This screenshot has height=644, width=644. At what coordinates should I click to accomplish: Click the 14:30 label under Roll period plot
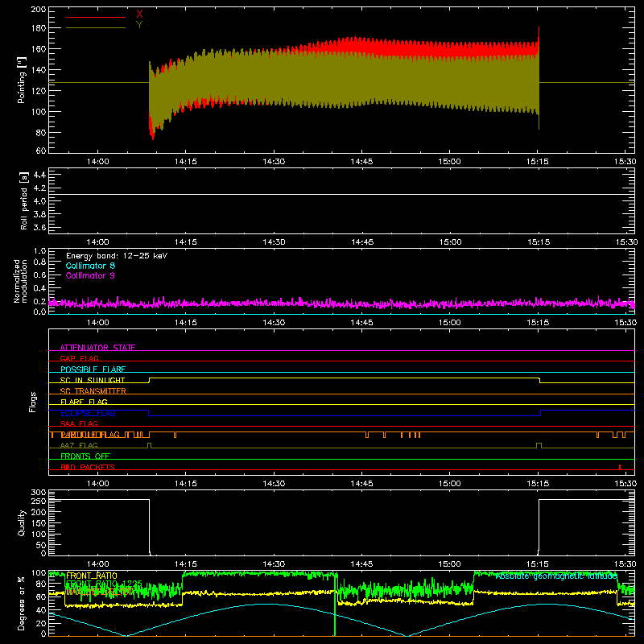click(274, 242)
